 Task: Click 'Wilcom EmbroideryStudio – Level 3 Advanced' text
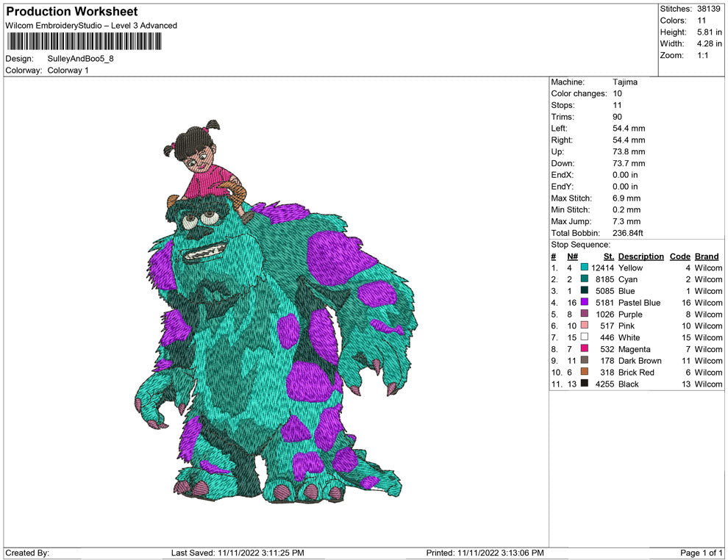click(91, 26)
